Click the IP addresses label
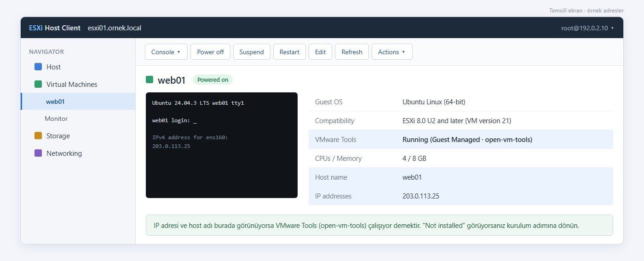The width and height of the screenshot is (644, 261). pos(333,196)
